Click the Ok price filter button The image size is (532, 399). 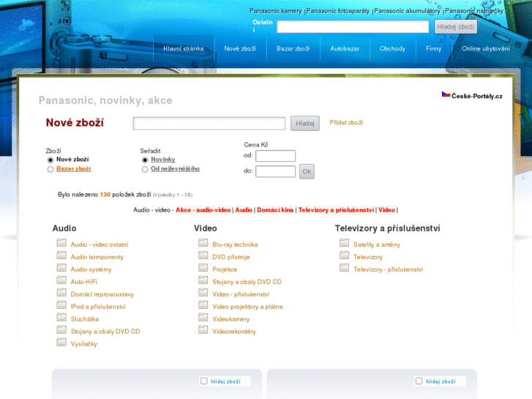[307, 171]
